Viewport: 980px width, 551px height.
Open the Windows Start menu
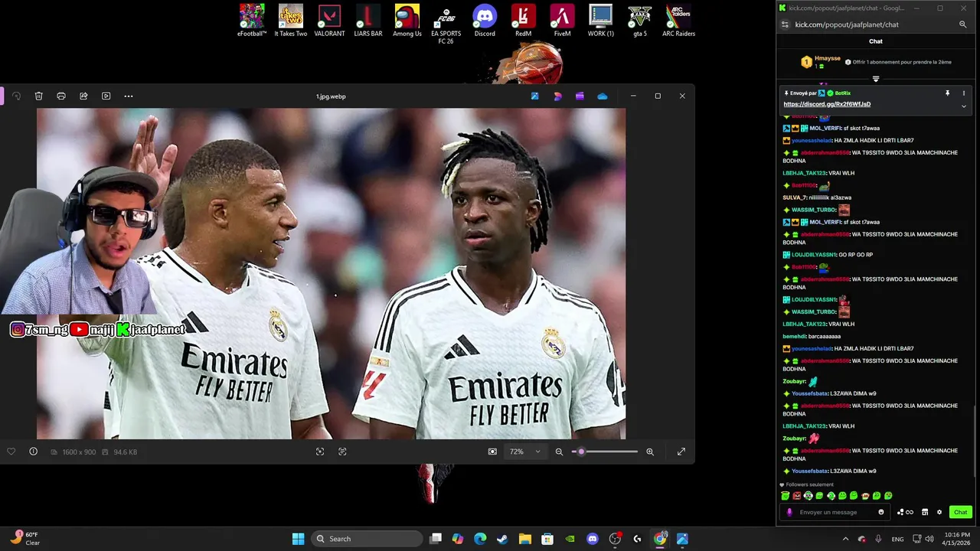298,539
